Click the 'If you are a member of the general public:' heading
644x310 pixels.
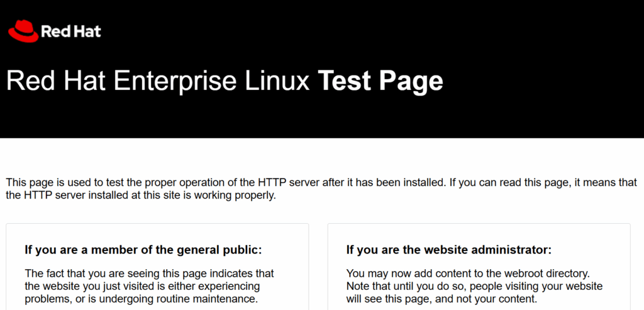click(143, 250)
